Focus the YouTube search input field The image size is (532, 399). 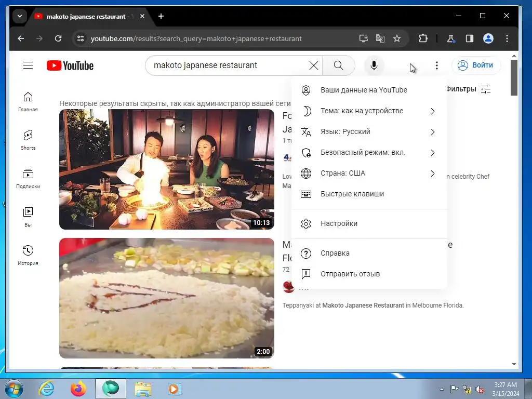click(x=230, y=65)
